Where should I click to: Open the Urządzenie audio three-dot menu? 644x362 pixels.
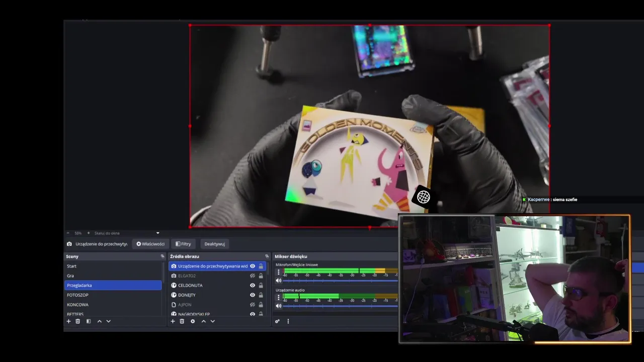coord(278,297)
